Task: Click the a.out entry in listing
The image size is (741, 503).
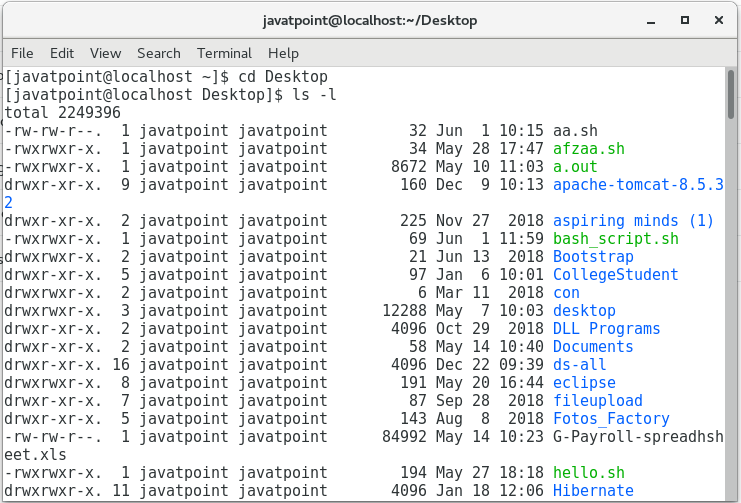Action: (x=575, y=167)
